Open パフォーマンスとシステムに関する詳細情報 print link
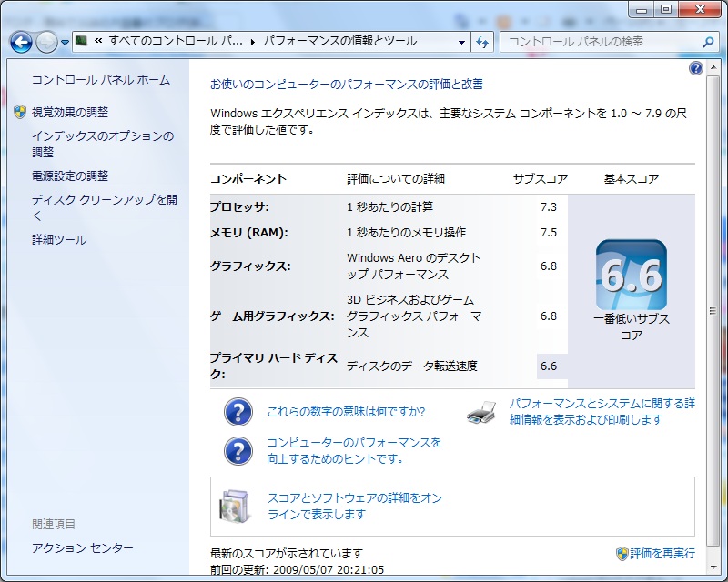 coord(602,411)
